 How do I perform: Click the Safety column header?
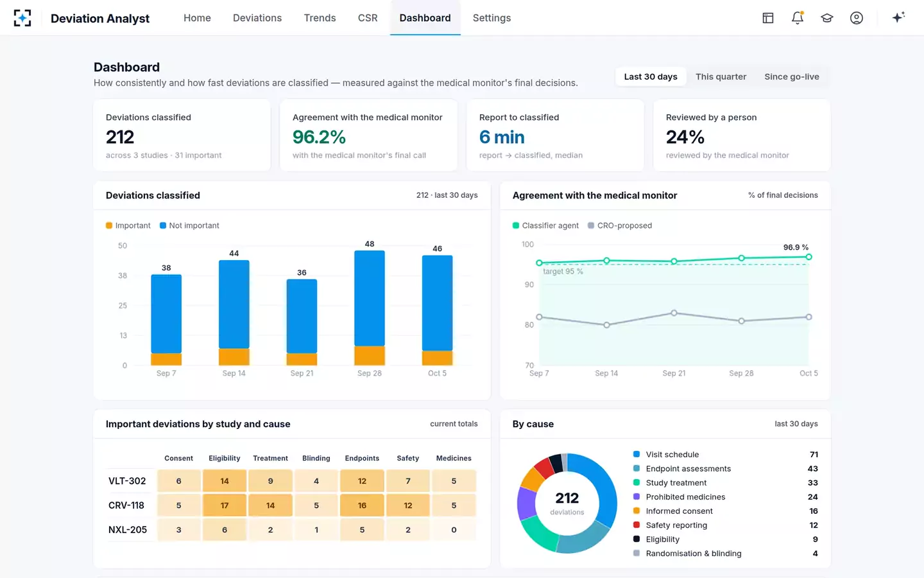408,459
